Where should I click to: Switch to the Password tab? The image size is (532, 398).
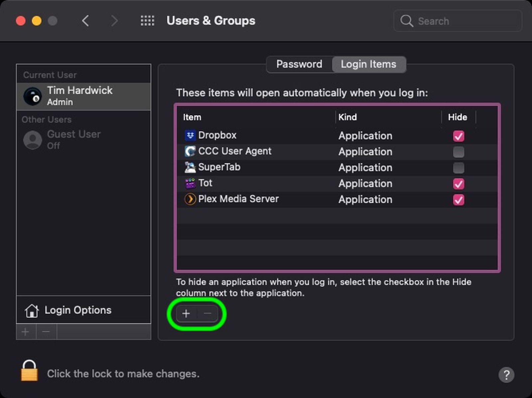pyautogui.click(x=299, y=64)
